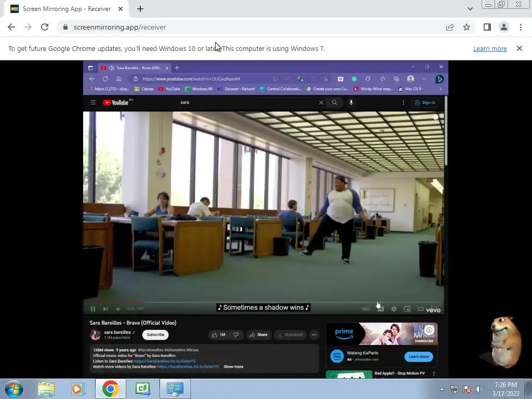Image resolution: width=532 pixels, height=399 pixels.
Task: Open Edge tab actions menu icon
Action: pyautogui.click(x=90, y=68)
